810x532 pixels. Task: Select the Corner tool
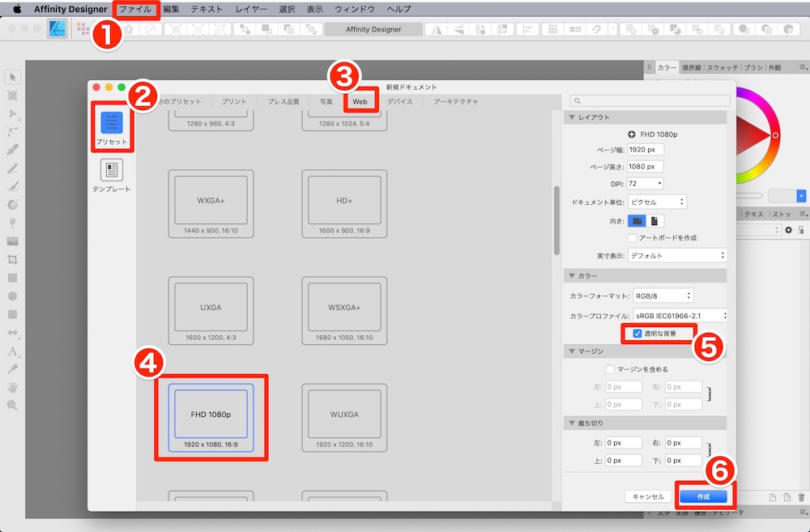pyautogui.click(x=12, y=132)
